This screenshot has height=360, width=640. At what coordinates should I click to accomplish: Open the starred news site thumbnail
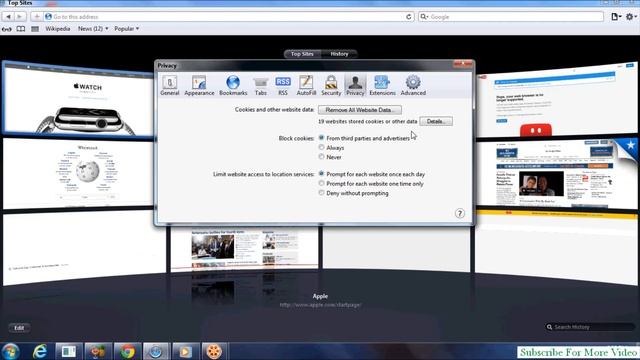(x=557, y=173)
